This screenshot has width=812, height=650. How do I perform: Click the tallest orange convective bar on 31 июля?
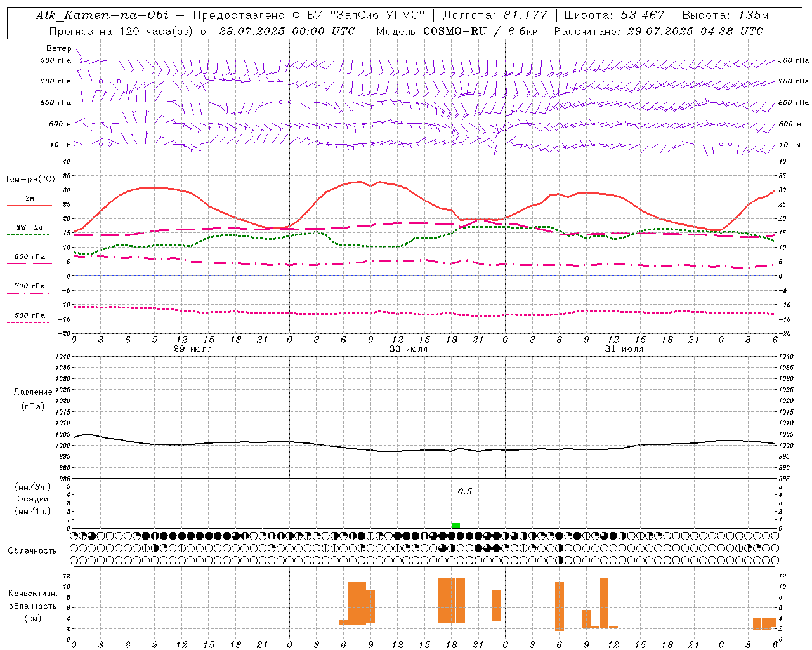click(x=604, y=602)
